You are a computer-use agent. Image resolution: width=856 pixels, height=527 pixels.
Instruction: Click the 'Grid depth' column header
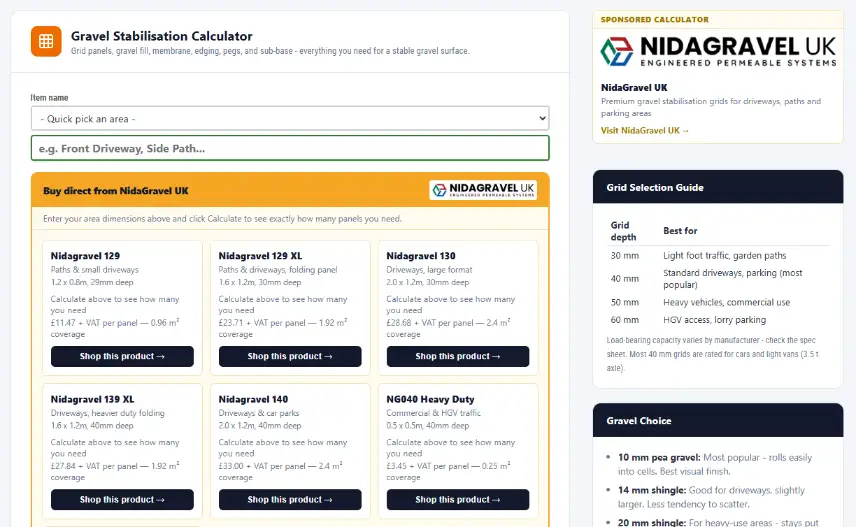(x=623, y=231)
